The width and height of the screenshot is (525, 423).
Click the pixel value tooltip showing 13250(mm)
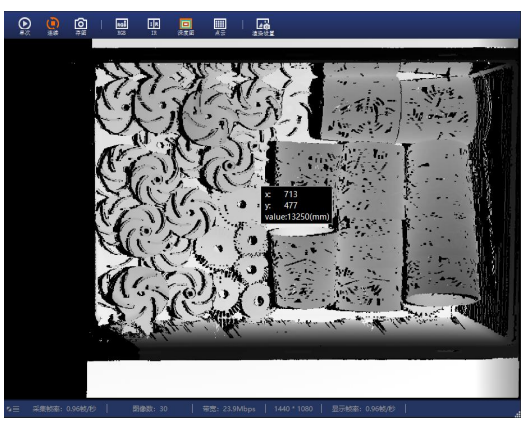coord(296,205)
